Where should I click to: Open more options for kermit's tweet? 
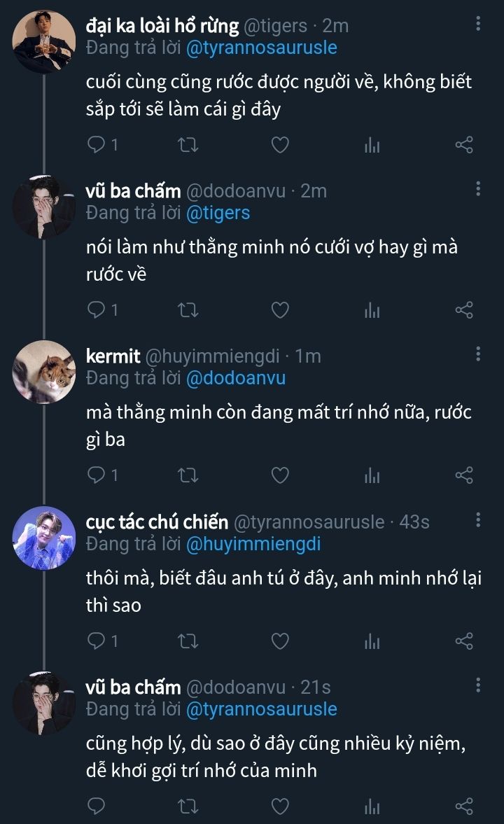pos(478,354)
